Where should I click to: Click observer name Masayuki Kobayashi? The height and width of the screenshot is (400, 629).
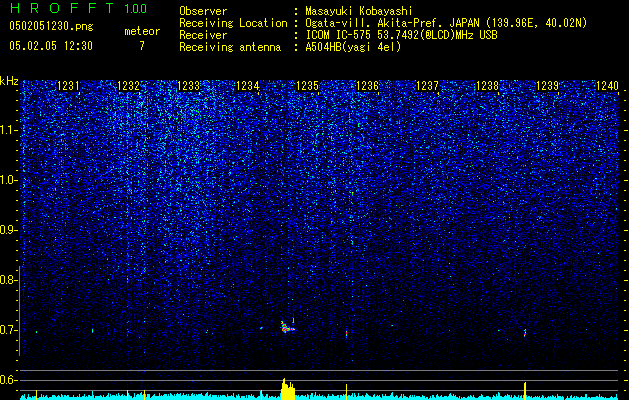click(359, 11)
